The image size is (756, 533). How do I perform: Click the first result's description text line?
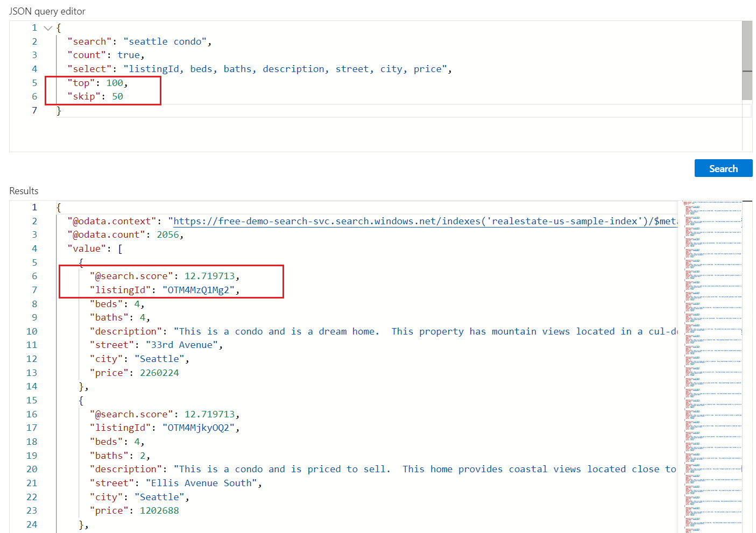tap(377, 331)
